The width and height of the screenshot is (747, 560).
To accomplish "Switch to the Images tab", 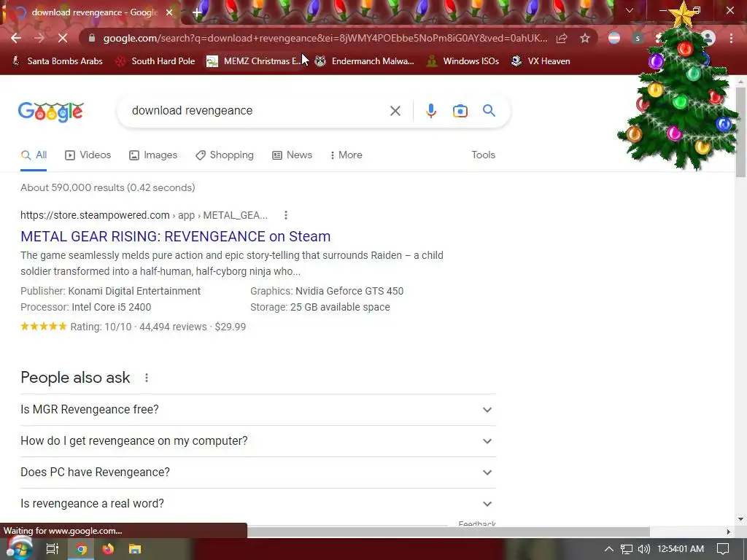I will pyautogui.click(x=153, y=155).
